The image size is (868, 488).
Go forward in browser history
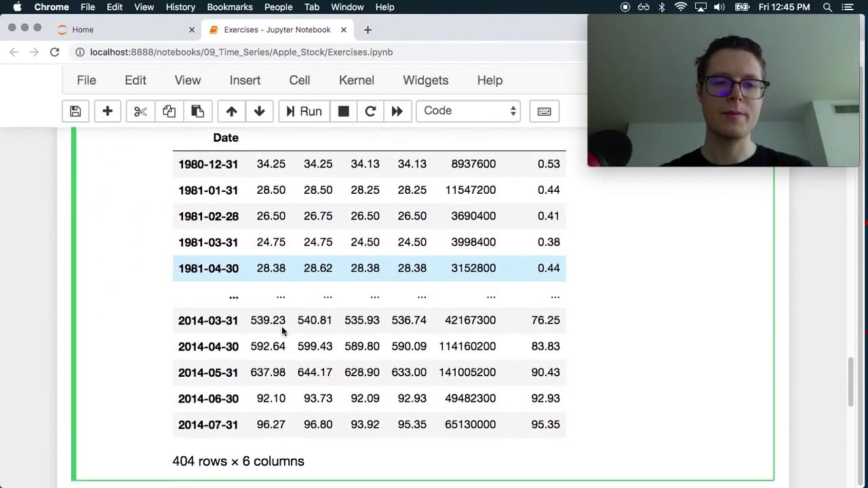click(x=34, y=52)
